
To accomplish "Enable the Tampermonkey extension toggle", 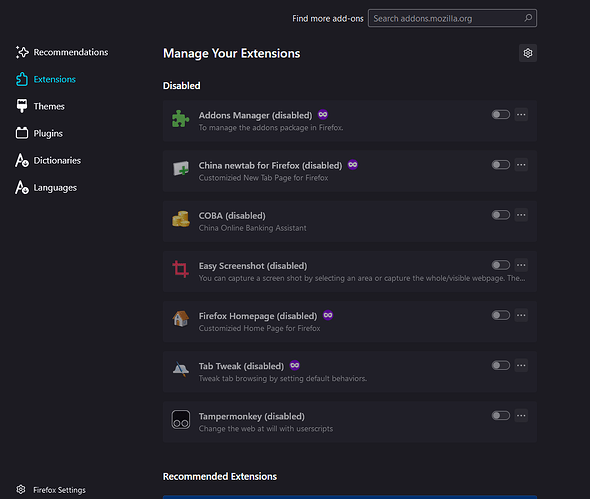I will click(501, 415).
